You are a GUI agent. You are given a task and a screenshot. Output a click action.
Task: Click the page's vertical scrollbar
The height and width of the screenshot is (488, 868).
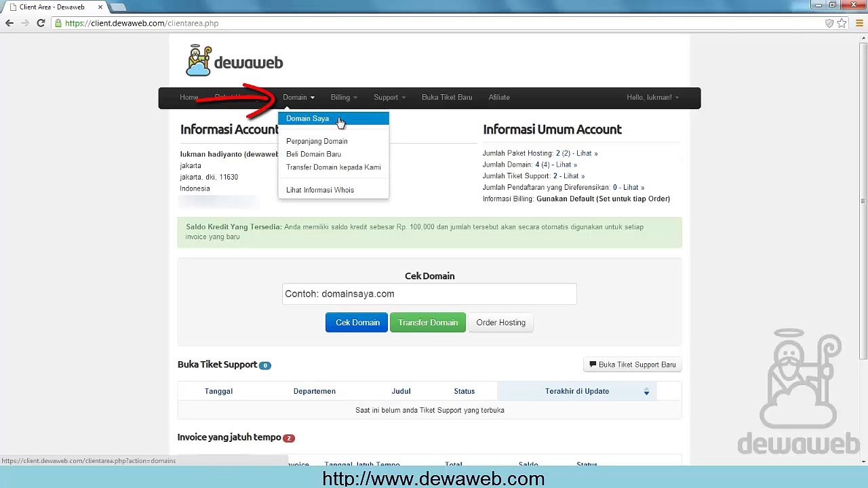pos(863,202)
